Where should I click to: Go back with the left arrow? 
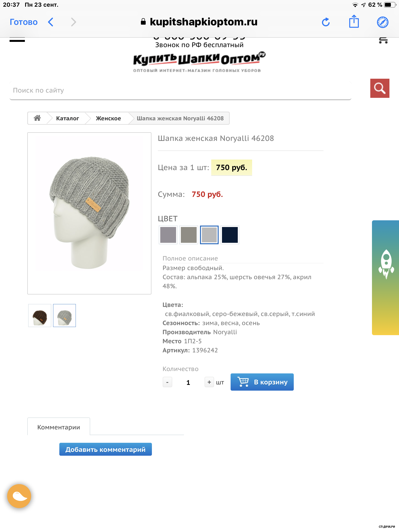[50, 22]
